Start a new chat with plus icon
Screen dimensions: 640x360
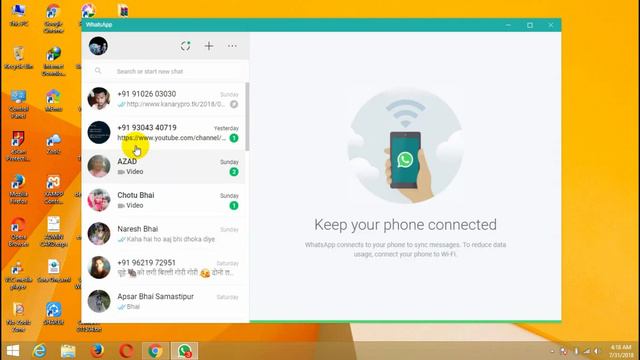coord(209,46)
